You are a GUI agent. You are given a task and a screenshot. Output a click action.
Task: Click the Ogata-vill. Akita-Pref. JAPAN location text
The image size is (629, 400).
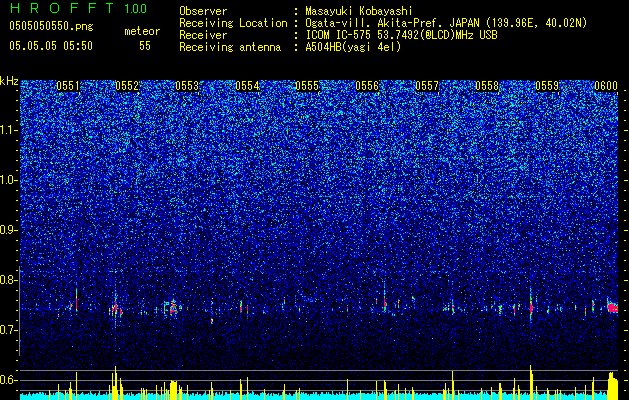coord(446,23)
